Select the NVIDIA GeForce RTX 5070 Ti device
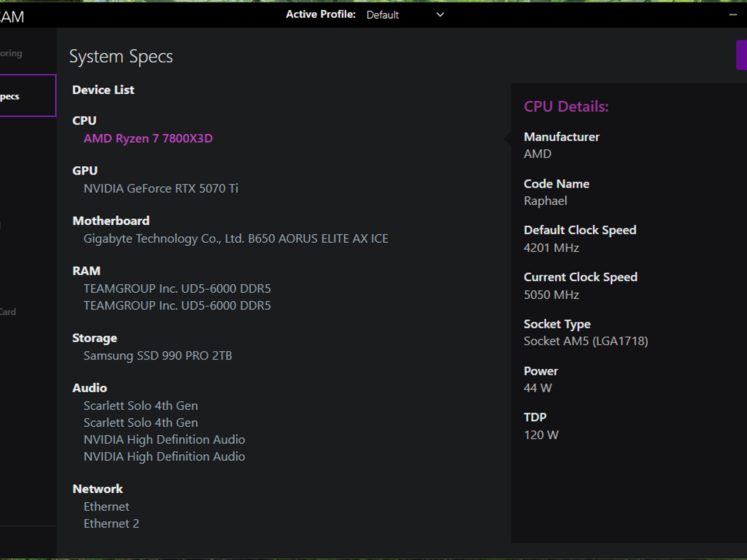This screenshot has height=560, width=747. 161,188
